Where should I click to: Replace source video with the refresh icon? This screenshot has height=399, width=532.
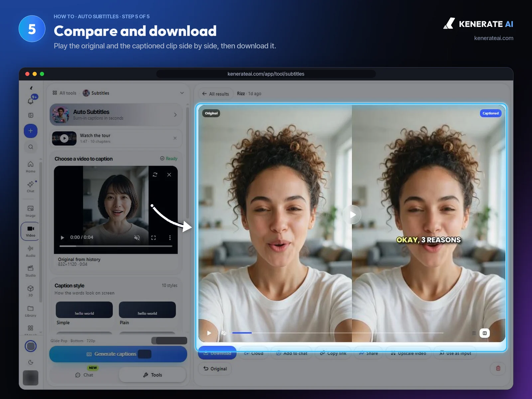point(155,175)
